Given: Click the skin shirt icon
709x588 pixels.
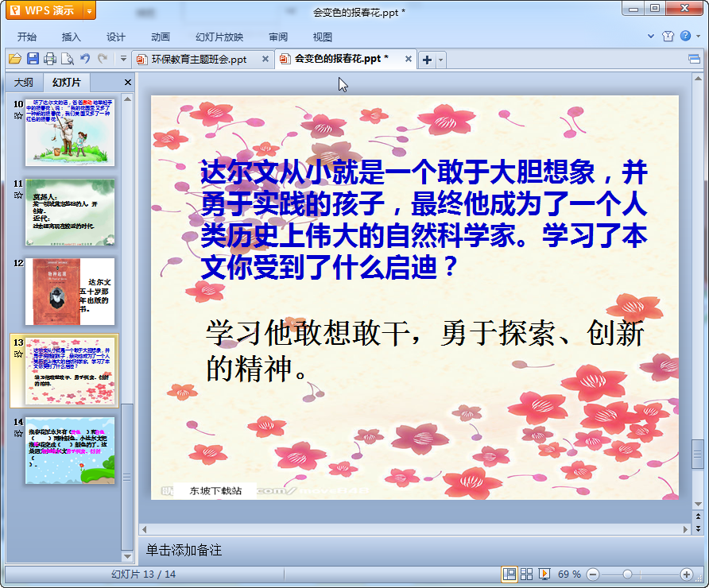Looking at the screenshot, I should pos(668,37).
